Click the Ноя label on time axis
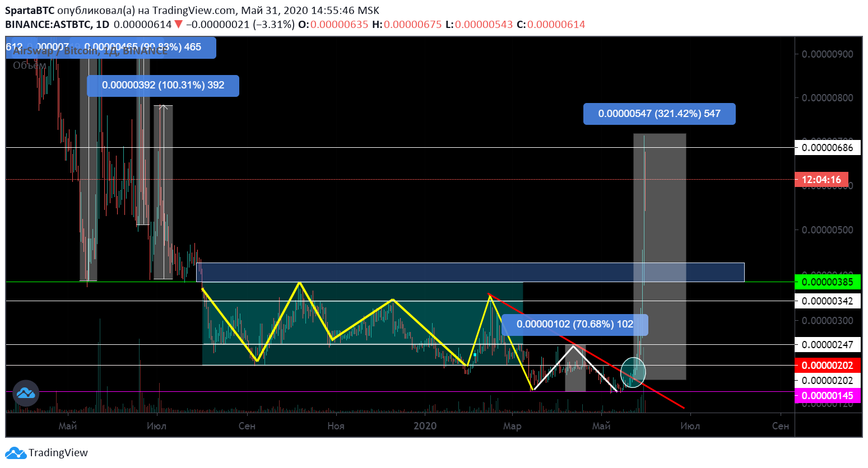This screenshot has height=468, width=868. [x=336, y=426]
